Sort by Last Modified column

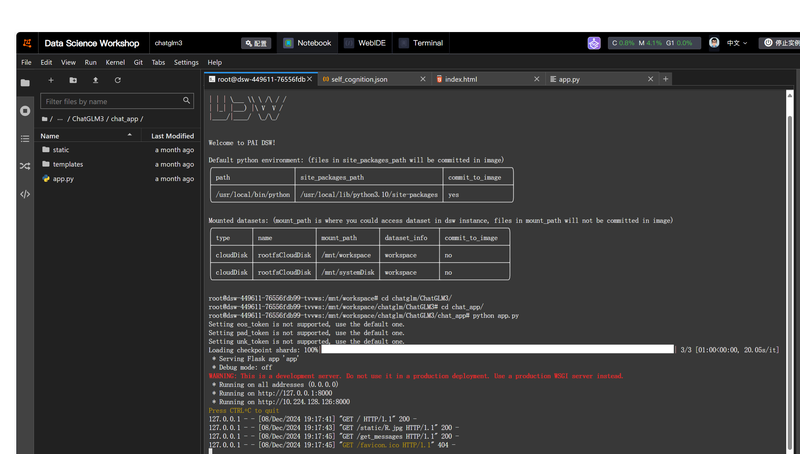tap(172, 136)
